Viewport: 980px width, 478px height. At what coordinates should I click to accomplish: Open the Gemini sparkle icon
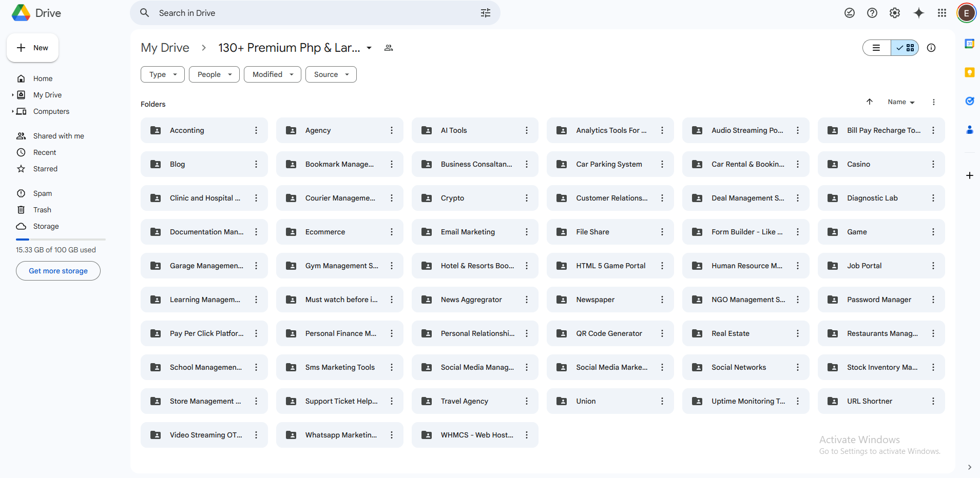pyautogui.click(x=919, y=13)
